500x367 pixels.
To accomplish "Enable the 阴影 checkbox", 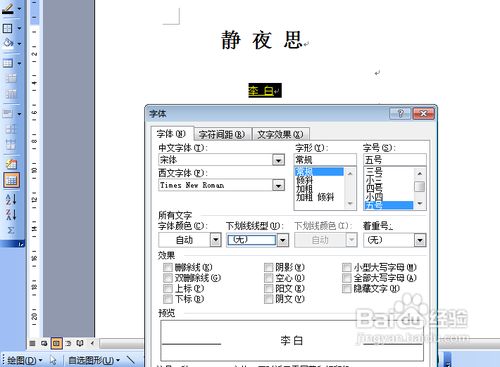I will point(268,267).
